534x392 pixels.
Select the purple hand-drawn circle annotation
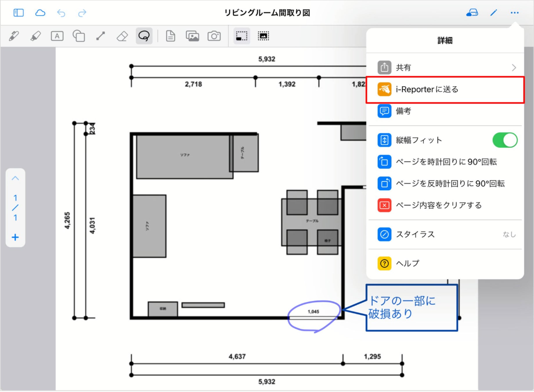(x=314, y=317)
